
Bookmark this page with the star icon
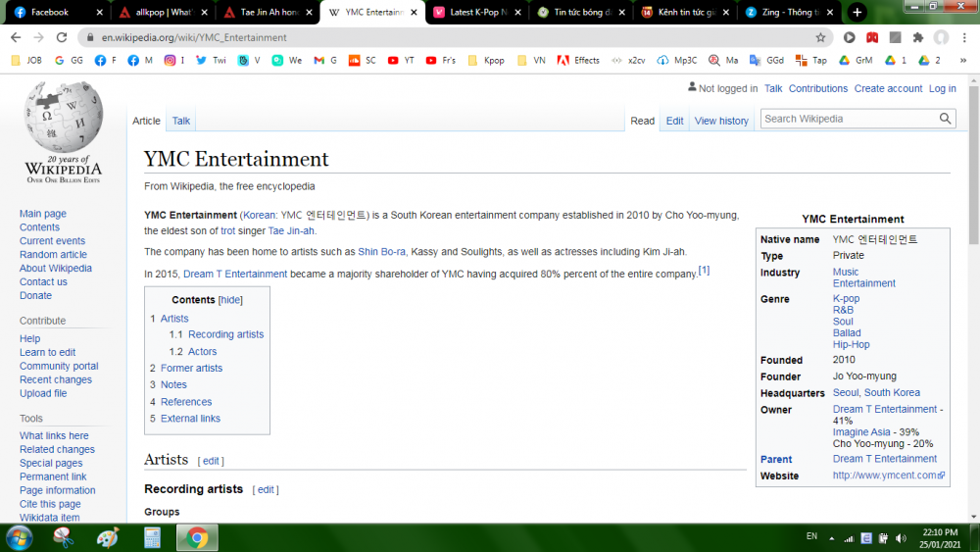[x=820, y=37]
